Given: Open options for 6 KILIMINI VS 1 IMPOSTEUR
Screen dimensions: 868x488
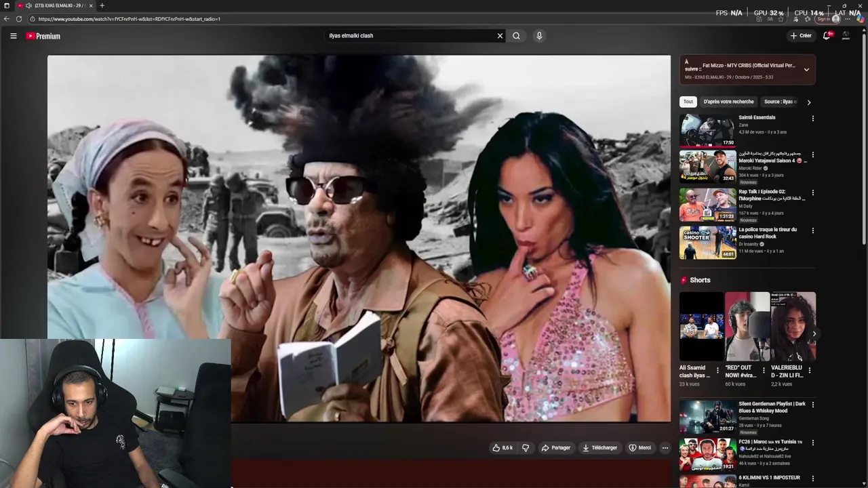Looking at the screenshot, I should coord(813,479).
